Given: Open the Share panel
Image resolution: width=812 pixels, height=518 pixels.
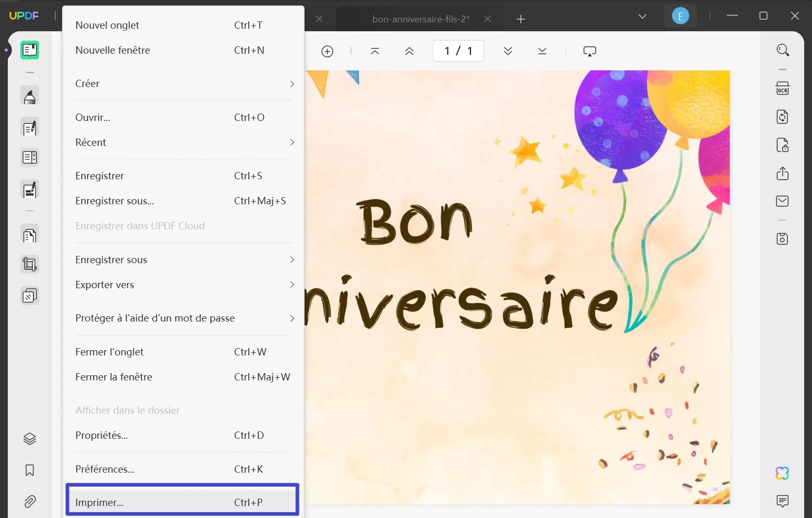Looking at the screenshot, I should pos(783,174).
